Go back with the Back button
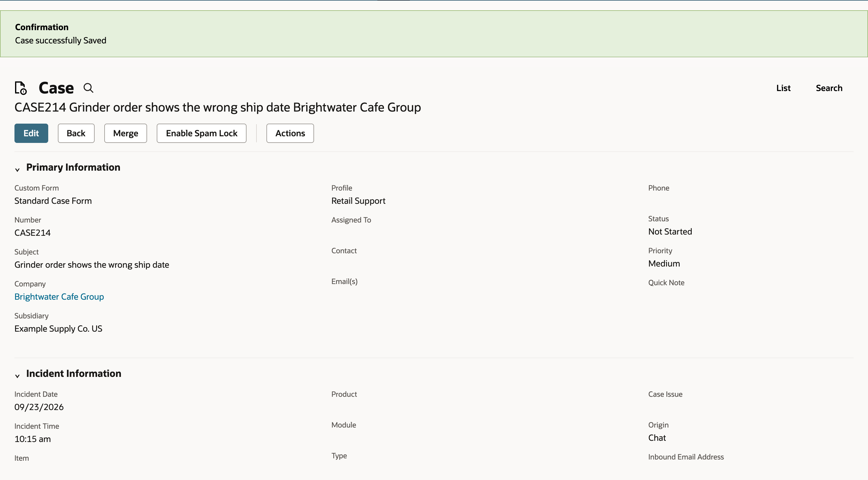Viewport: 868px width, 480px height. 76,133
